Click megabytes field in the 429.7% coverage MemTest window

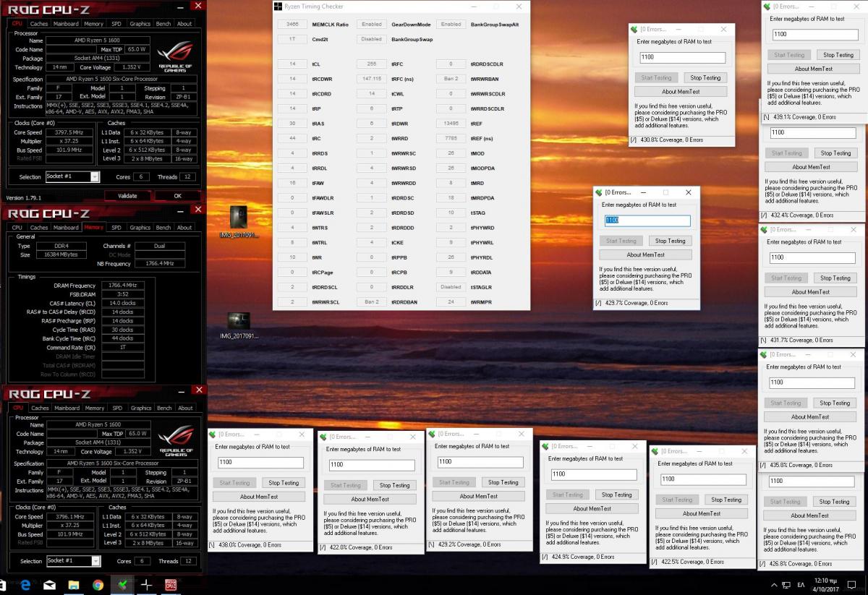pos(647,221)
